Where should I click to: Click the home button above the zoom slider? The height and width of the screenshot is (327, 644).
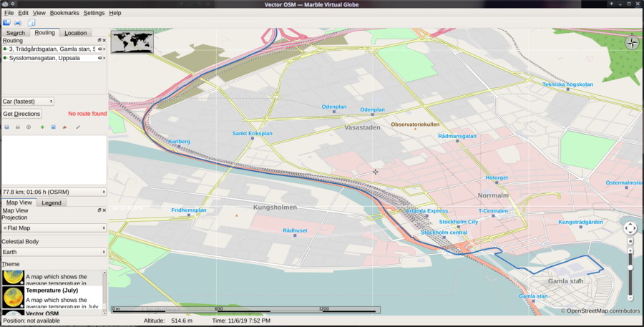[630, 242]
